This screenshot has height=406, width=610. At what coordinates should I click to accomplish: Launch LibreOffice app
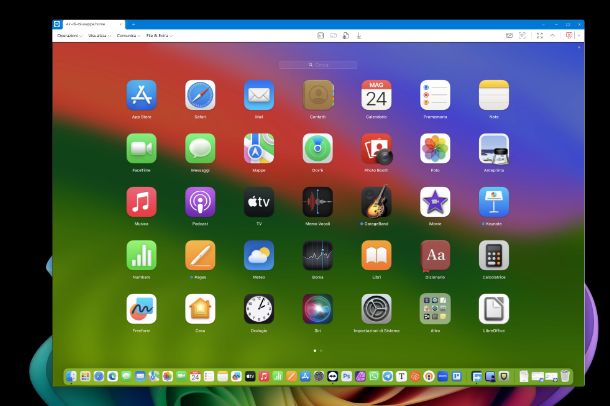[494, 309]
